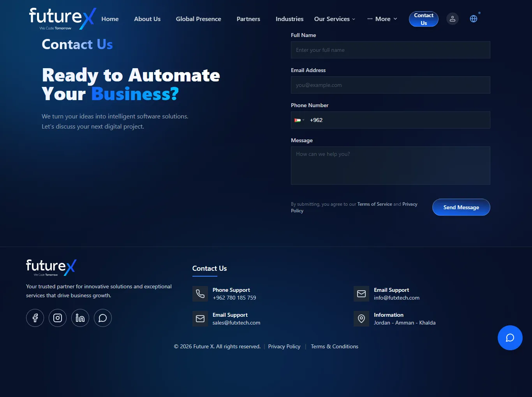Focus the Message text area
This screenshot has height=397, width=532.
391,166
